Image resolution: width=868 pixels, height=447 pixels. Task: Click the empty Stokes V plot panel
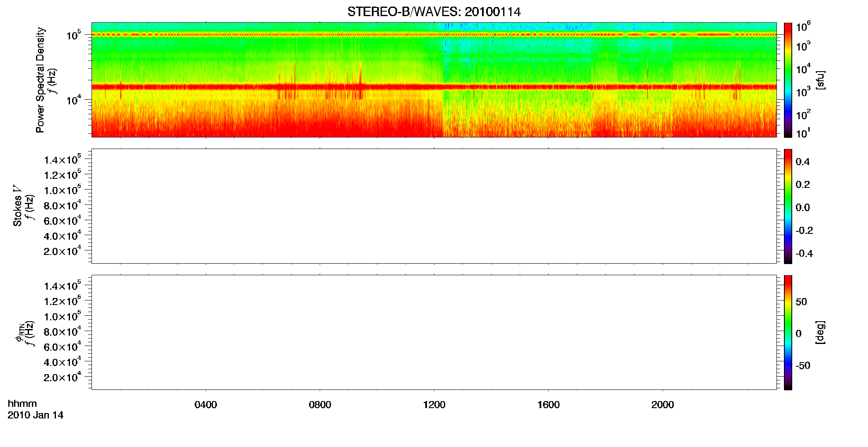(x=434, y=206)
